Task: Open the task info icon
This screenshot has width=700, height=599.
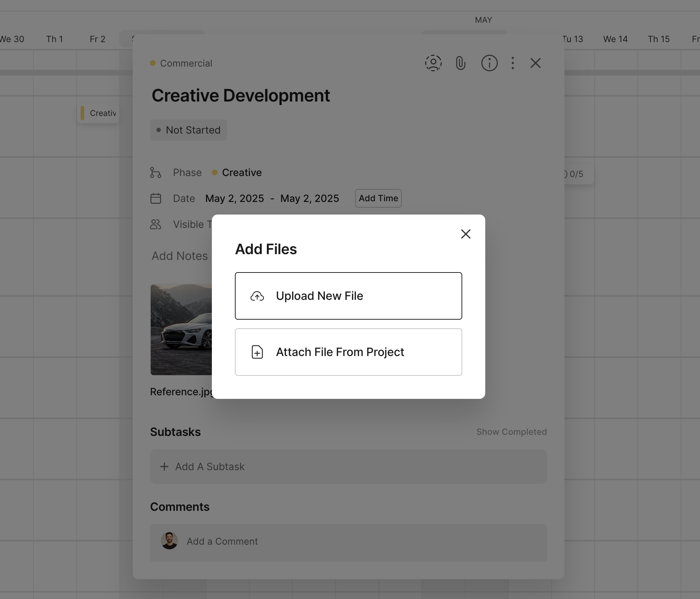Action: (x=489, y=63)
